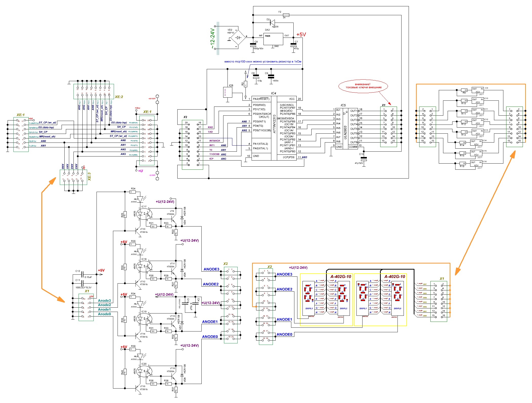
Task: Select the red +5V output label
Action: 301,34
